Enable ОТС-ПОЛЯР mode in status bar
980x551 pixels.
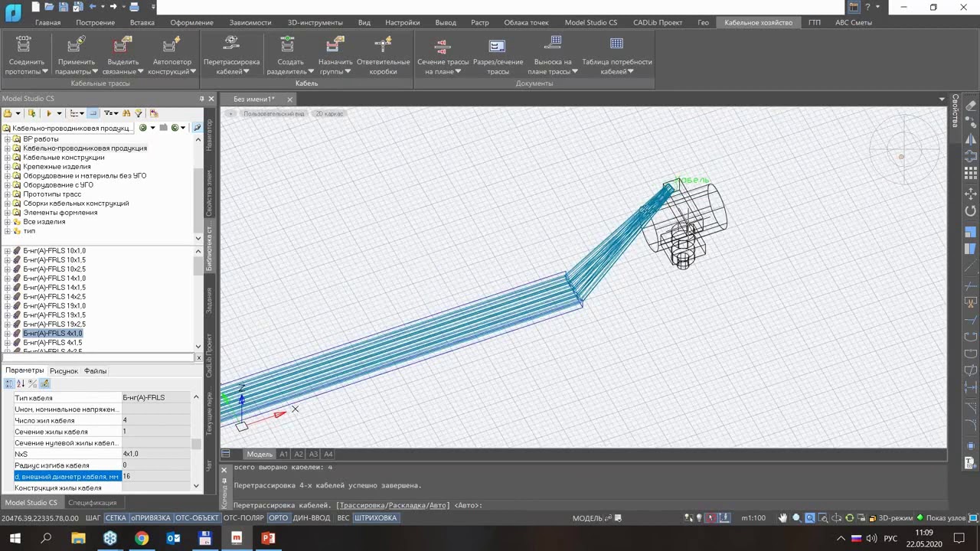pos(243,517)
